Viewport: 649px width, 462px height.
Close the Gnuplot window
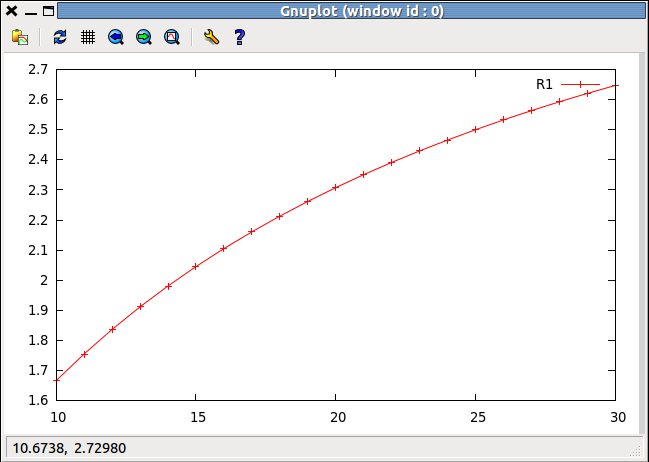point(12,10)
